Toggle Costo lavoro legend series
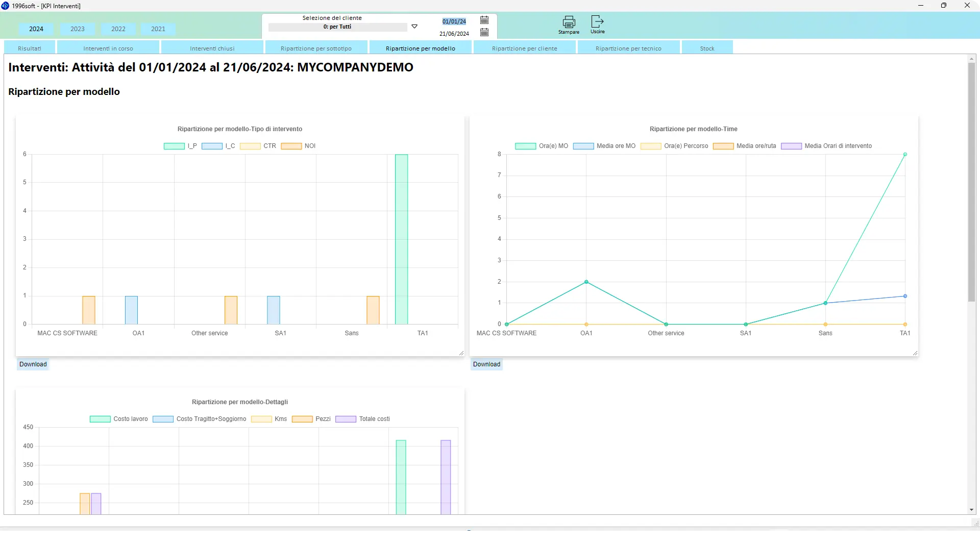 (x=119, y=419)
